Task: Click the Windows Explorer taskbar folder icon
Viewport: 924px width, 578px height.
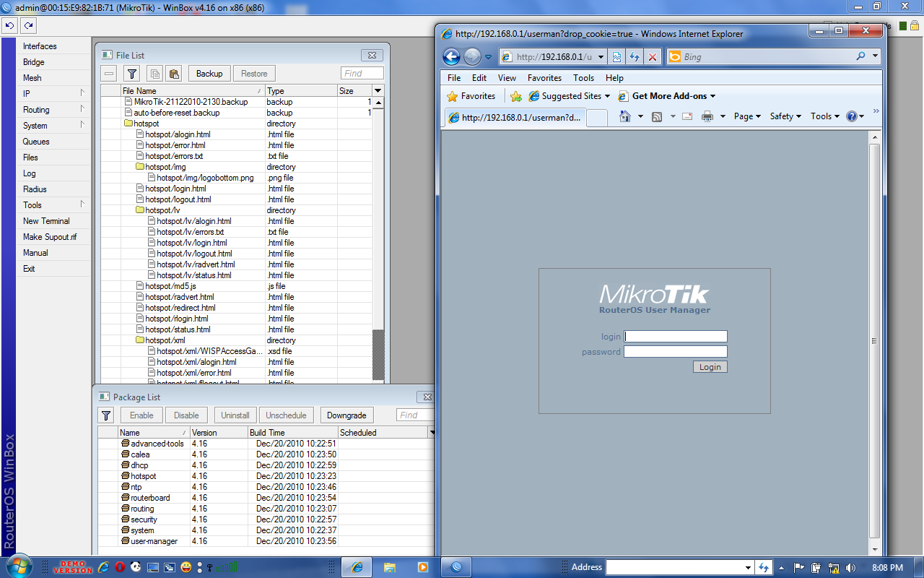Action: pos(389,567)
